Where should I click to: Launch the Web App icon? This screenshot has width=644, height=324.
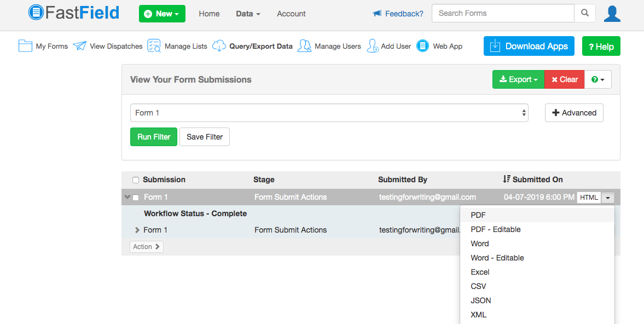(422, 46)
